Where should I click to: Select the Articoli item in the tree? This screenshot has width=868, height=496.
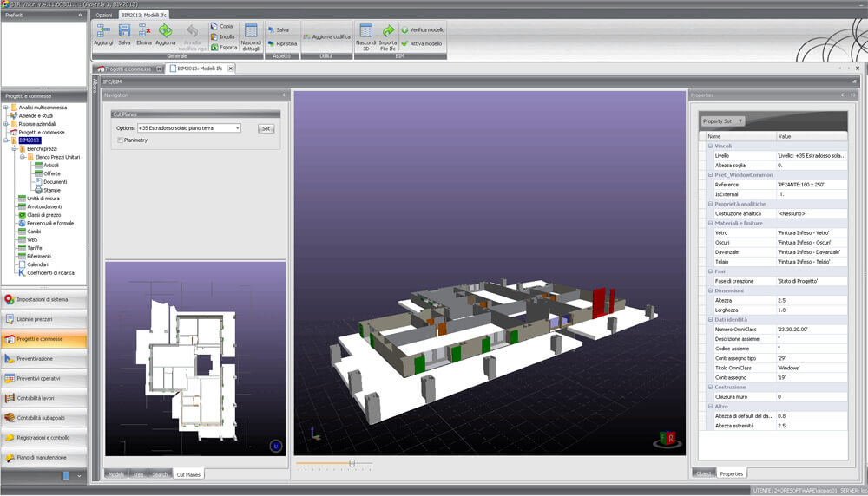[x=51, y=165]
